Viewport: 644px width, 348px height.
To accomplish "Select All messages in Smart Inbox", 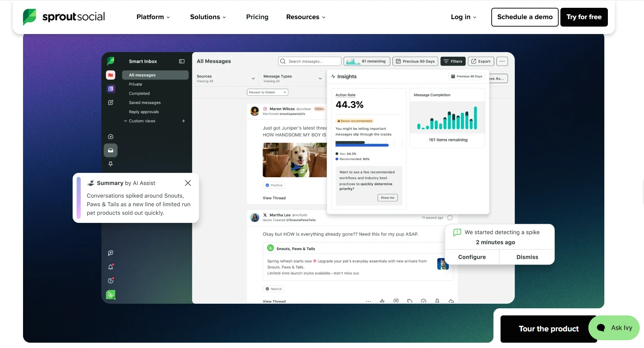I will click(x=155, y=75).
